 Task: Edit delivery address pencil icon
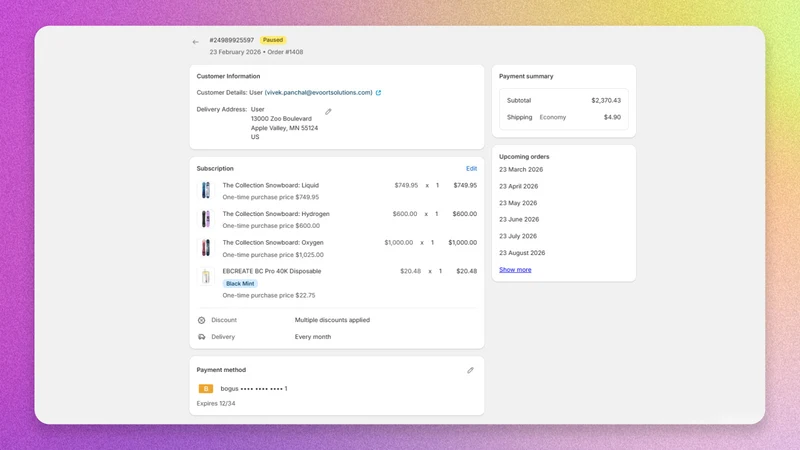328,111
